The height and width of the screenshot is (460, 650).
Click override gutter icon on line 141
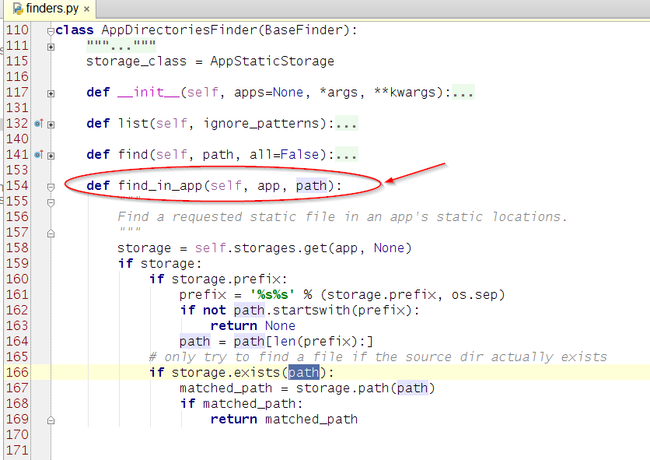[x=39, y=154]
